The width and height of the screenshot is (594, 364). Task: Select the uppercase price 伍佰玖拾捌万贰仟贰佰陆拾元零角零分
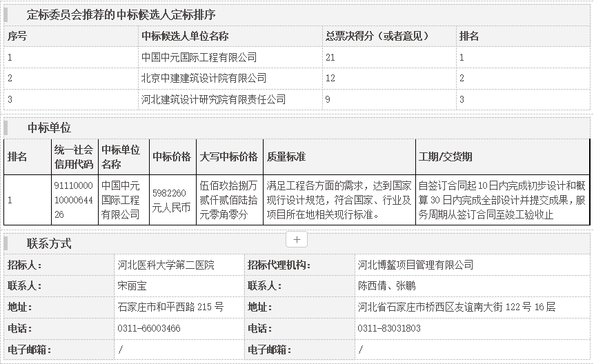228,200
